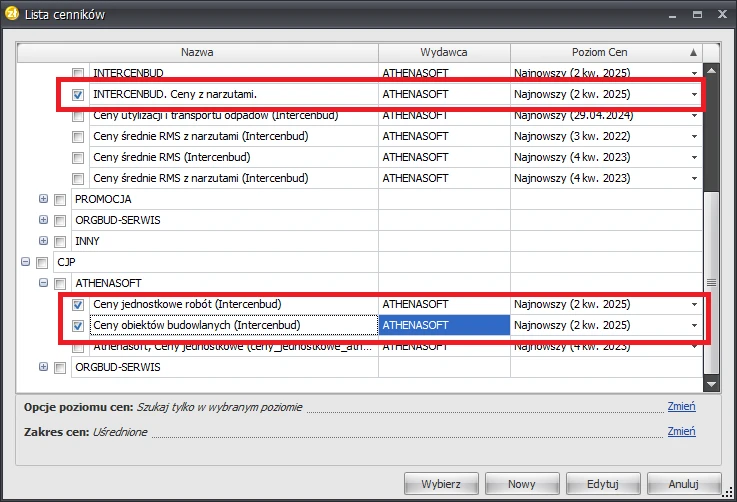737x502 pixels.
Task: Sort by the Wydawca column header
Action: pyautogui.click(x=444, y=52)
